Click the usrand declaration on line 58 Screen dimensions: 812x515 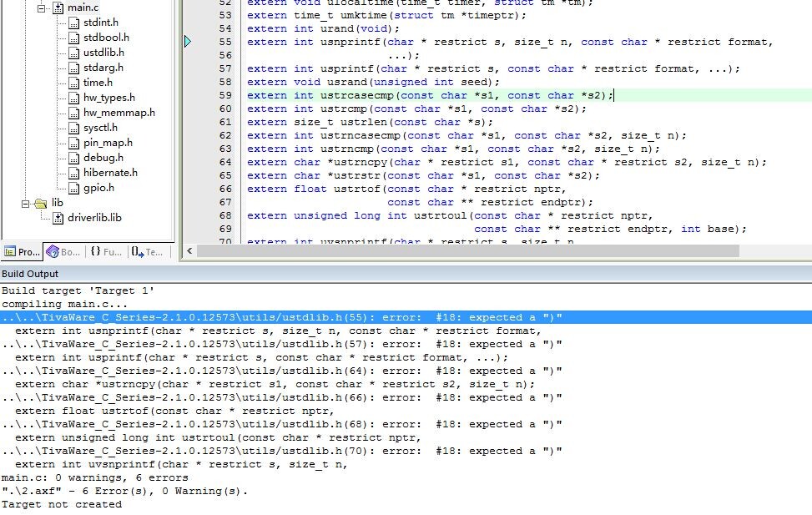coord(373,82)
